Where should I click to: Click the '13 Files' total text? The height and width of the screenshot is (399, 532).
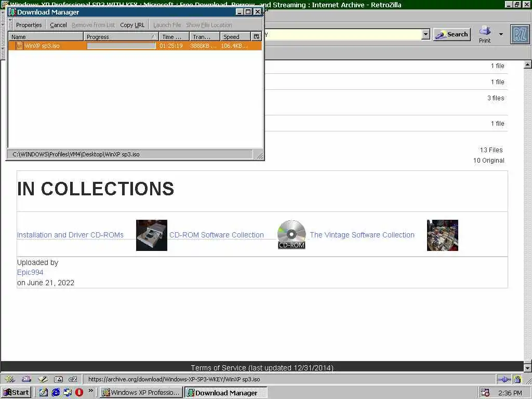pos(491,150)
